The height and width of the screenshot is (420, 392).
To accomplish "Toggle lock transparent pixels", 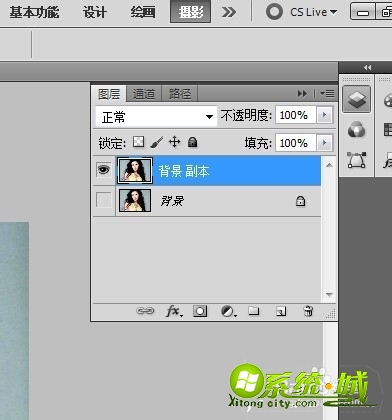I will click(139, 142).
